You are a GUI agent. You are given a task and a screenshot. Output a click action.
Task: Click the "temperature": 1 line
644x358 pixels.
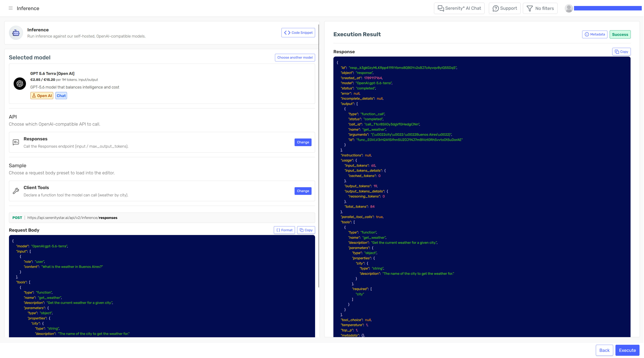pyautogui.click(x=354, y=325)
